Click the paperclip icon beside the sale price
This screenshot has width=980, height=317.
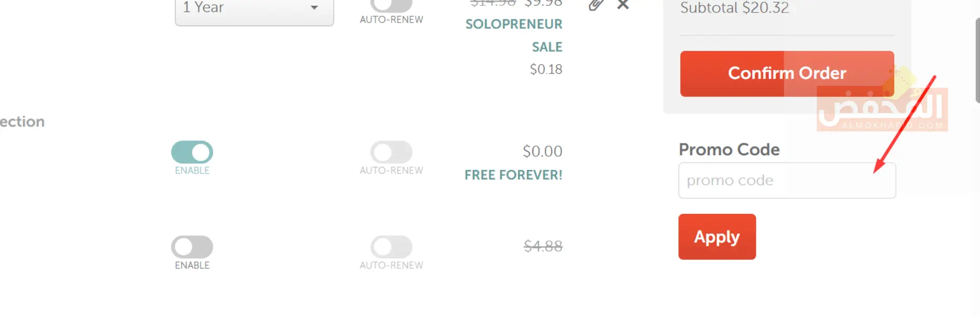click(x=596, y=5)
